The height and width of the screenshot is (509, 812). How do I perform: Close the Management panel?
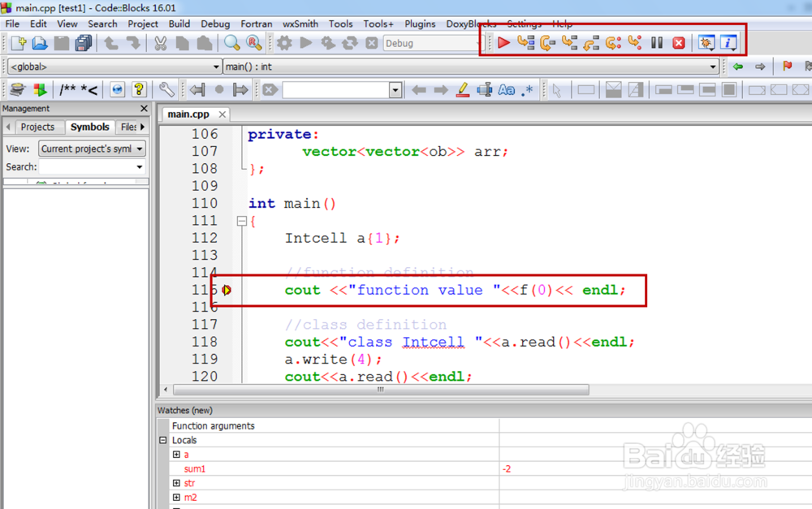144,108
